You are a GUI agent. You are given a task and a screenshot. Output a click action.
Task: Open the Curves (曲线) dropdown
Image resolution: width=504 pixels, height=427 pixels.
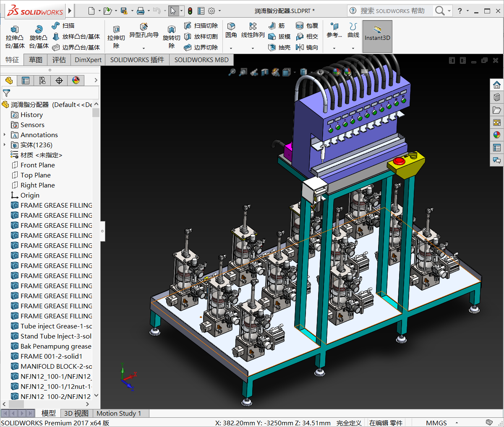(353, 48)
